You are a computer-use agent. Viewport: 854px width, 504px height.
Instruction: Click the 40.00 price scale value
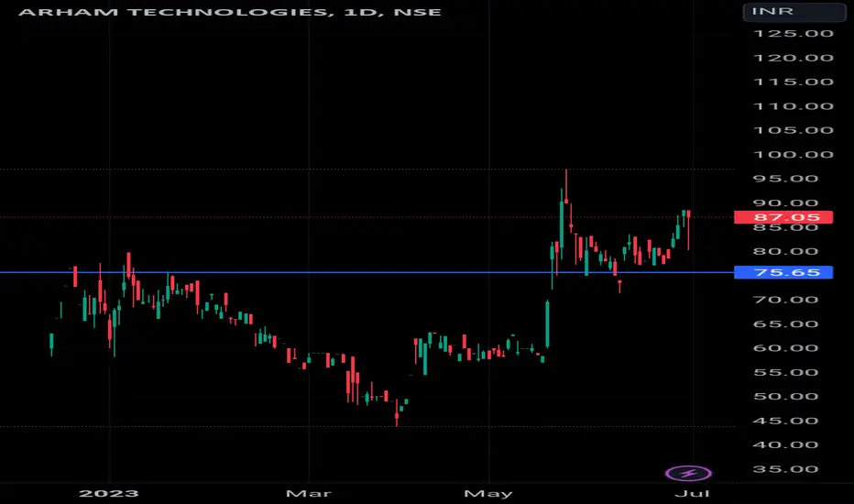pyautogui.click(x=785, y=444)
